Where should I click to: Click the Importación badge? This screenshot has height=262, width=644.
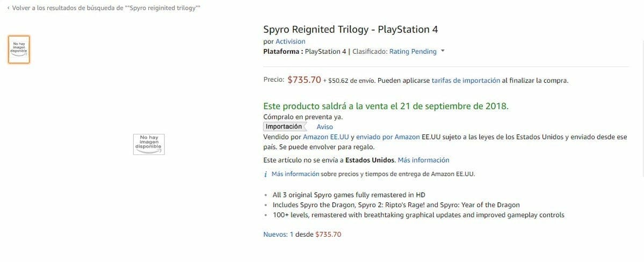(284, 126)
